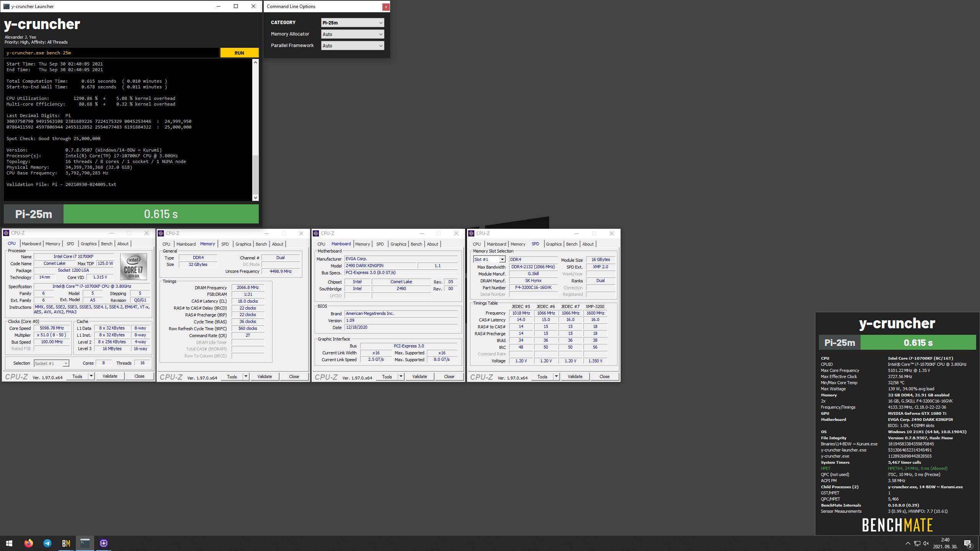This screenshot has height=551, width=980.
Task: Click Z490 DARK KINGPIN model field
Action: [381, 266]
